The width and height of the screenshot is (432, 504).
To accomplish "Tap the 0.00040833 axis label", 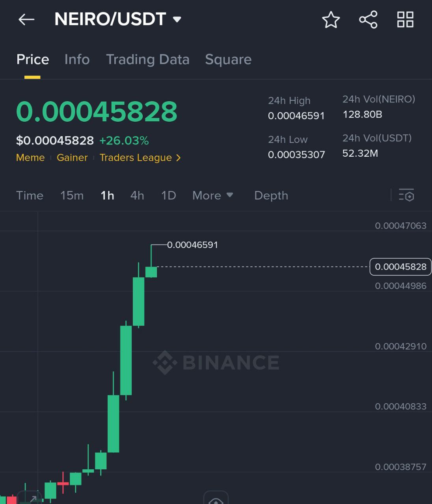I will [x=400, y=406].
